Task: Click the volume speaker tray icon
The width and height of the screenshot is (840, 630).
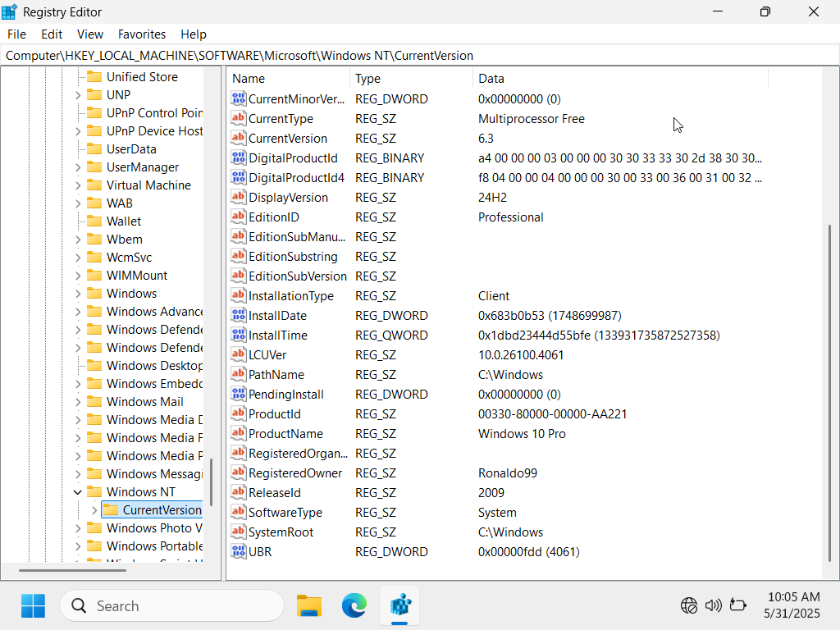Action: (713, 606)
